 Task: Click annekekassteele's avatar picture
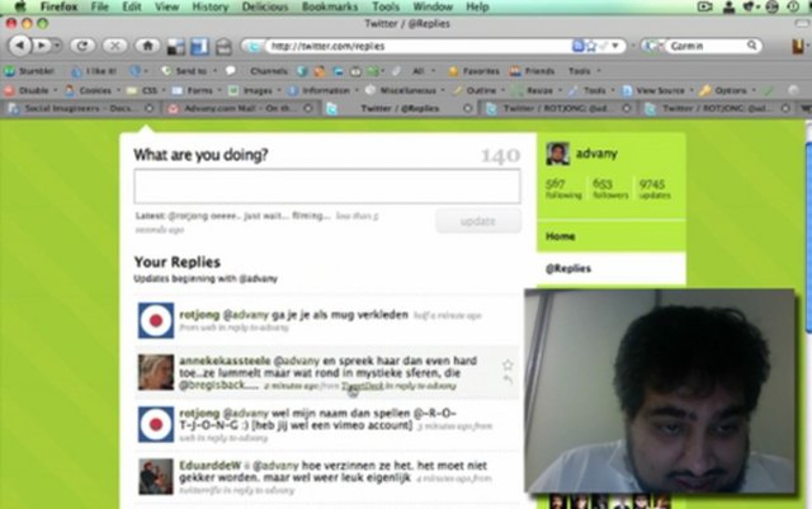[x=156, y=372]
